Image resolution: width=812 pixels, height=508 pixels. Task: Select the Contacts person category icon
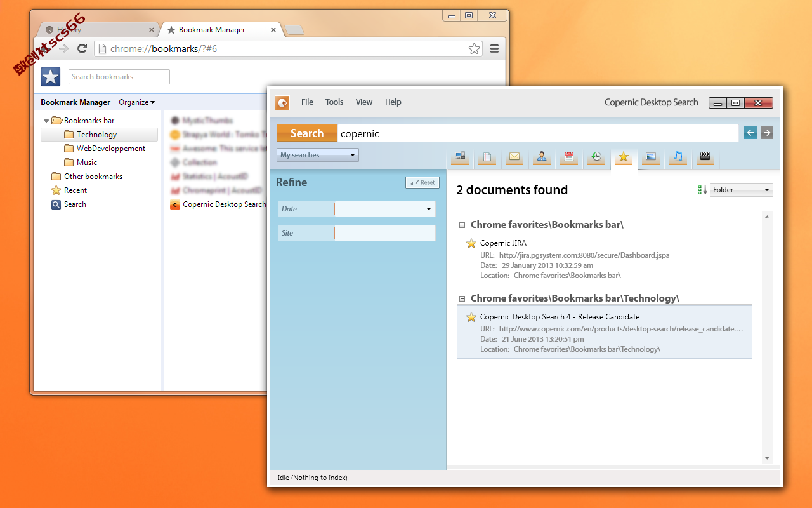coord(542,157)
